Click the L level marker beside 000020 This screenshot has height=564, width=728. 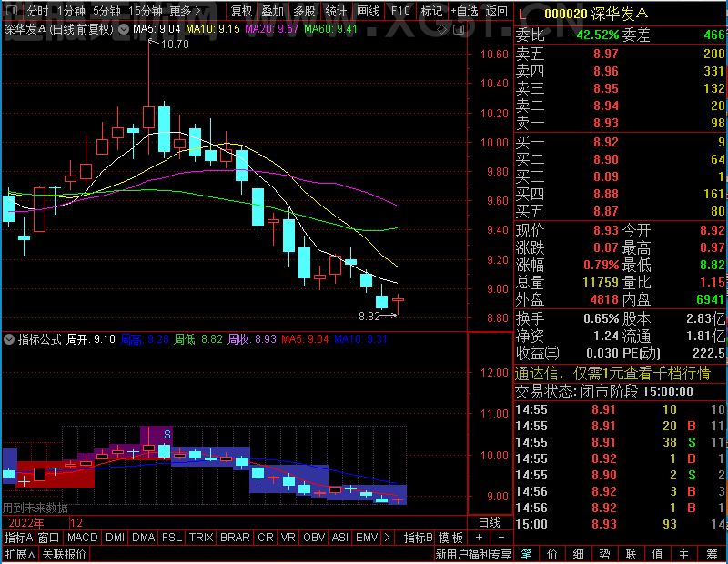522,15
